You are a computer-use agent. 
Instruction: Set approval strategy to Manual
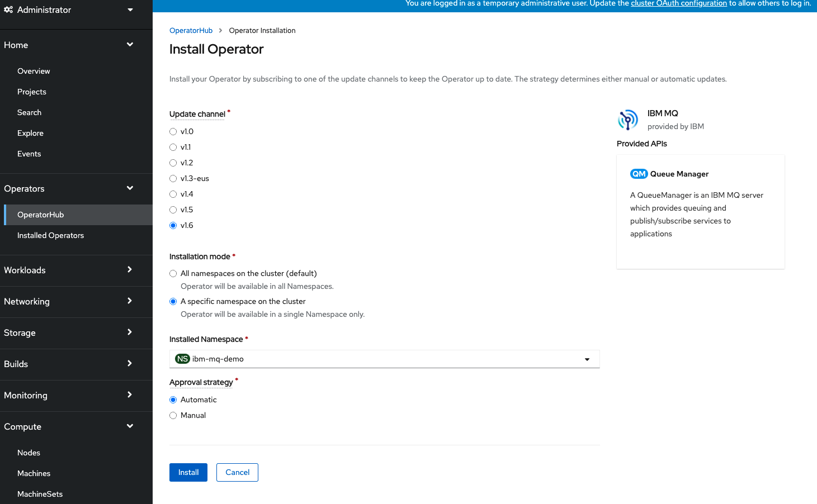pos(173,416)
